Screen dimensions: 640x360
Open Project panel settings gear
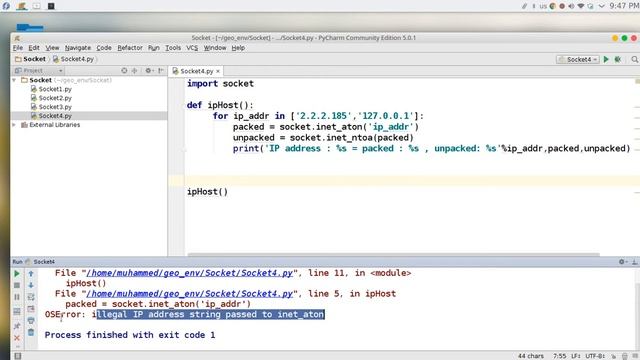[149, 71]
